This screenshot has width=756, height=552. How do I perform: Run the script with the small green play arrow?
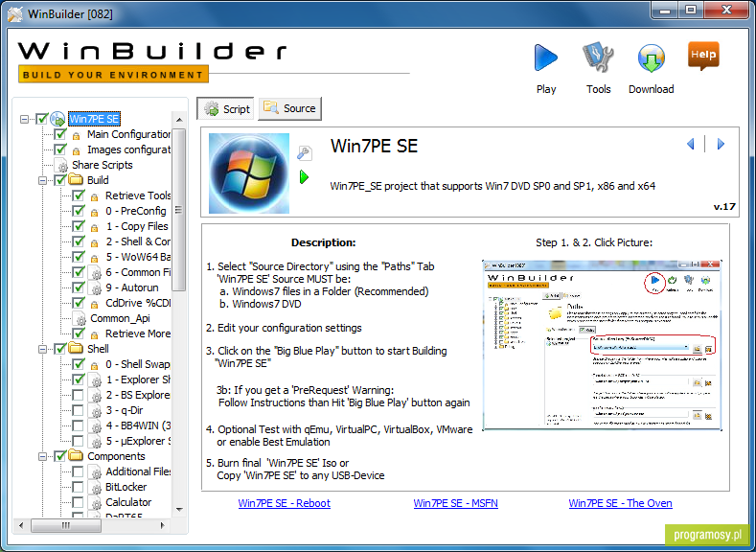[304, 177]
